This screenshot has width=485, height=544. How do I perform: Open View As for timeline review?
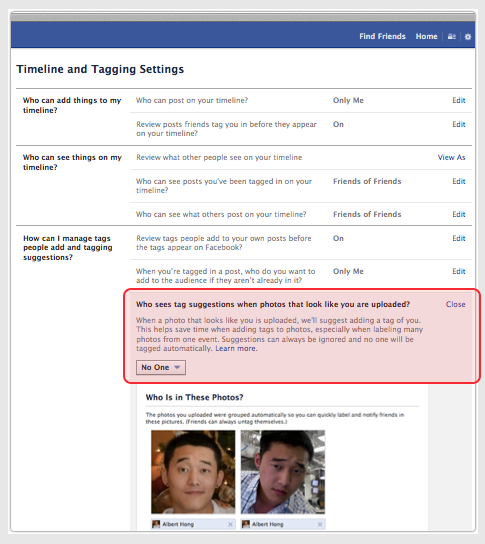[451, 158]
